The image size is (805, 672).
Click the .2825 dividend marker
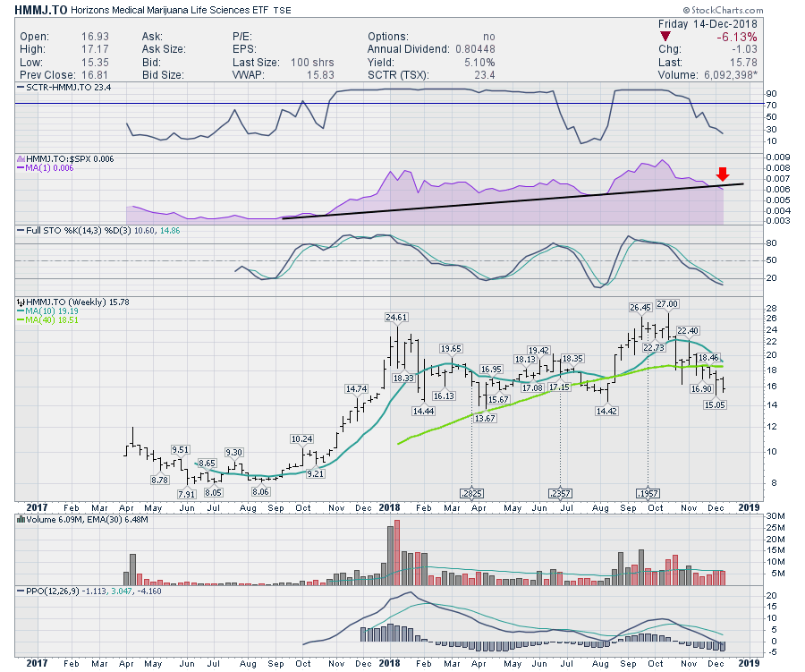pos(471,494)
